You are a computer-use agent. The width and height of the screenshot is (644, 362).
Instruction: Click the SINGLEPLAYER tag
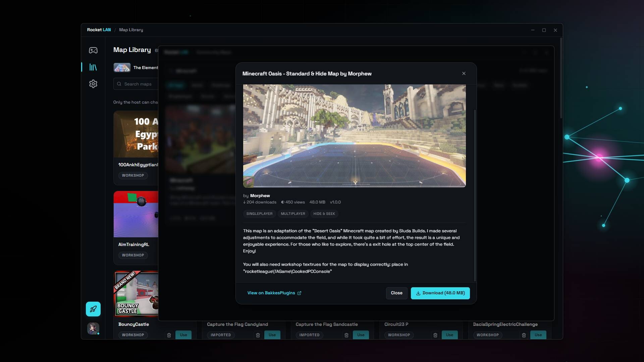coord(259,214)
